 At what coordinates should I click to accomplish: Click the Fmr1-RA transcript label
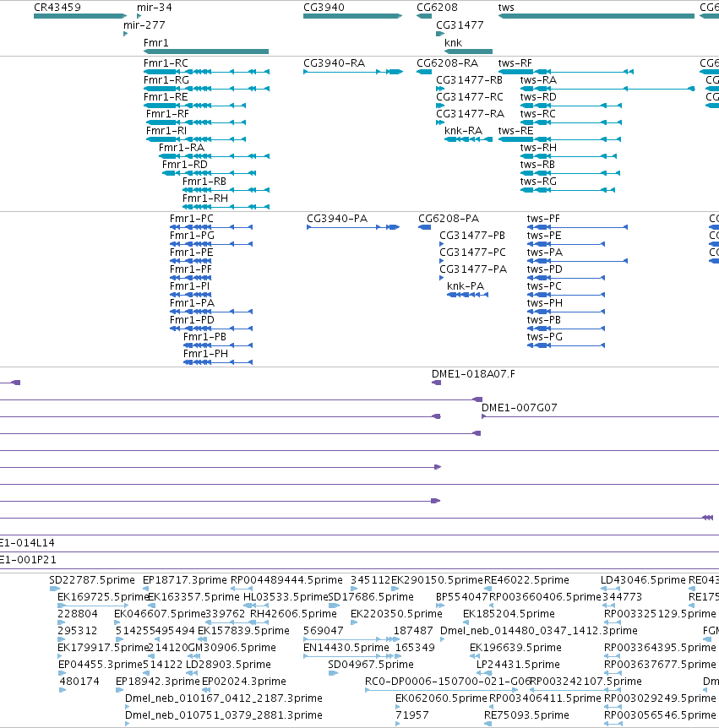tap(182, 148)
